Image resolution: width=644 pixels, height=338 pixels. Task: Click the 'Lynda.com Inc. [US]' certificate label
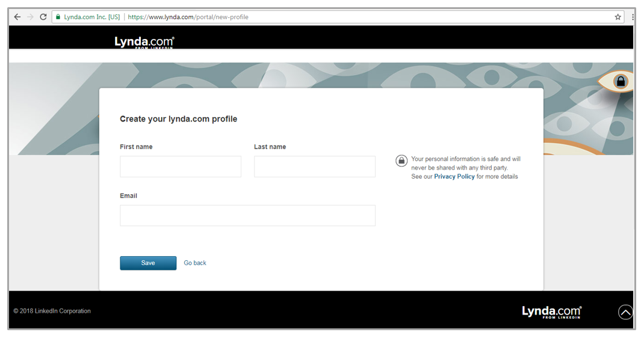pos(92,17)
